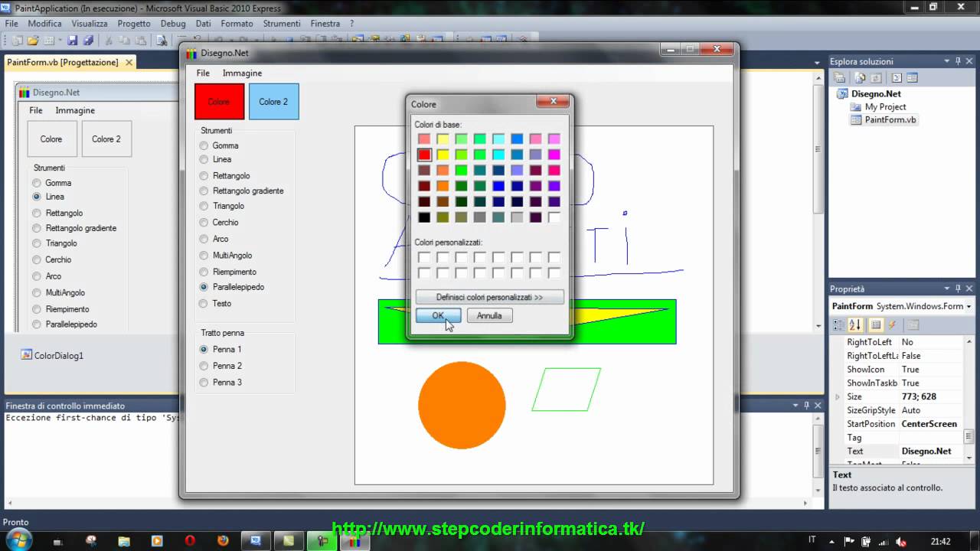Click Cut toolbar icon
This screenshot has height=551, width=980.
(x=109, y=41)
